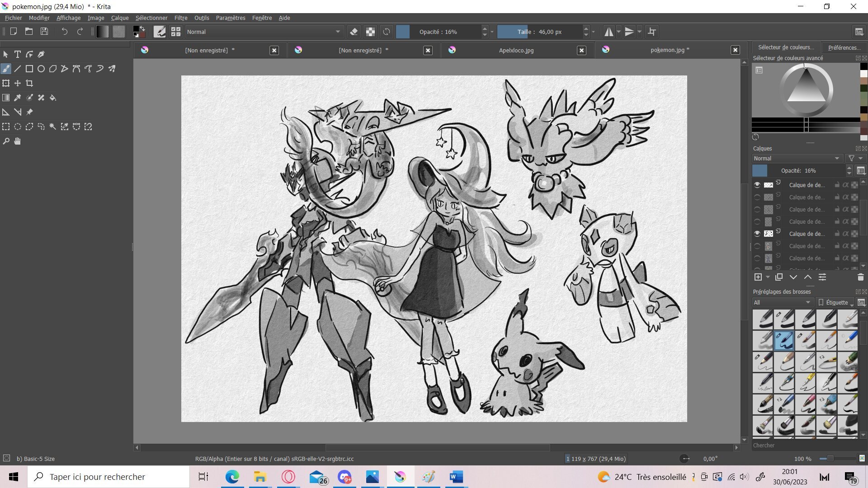Select the Contiguous Selection magic wand

click(x=53, y=127)
